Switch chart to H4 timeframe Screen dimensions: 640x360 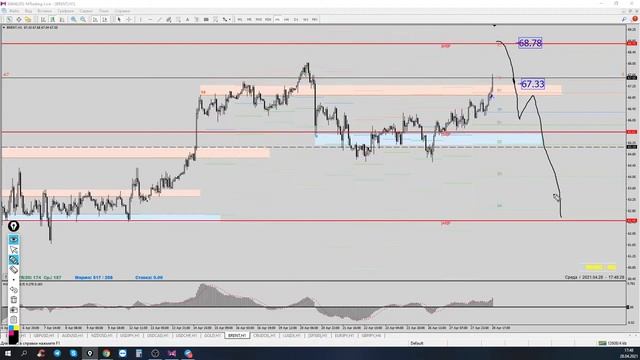(x=287, y=19)
